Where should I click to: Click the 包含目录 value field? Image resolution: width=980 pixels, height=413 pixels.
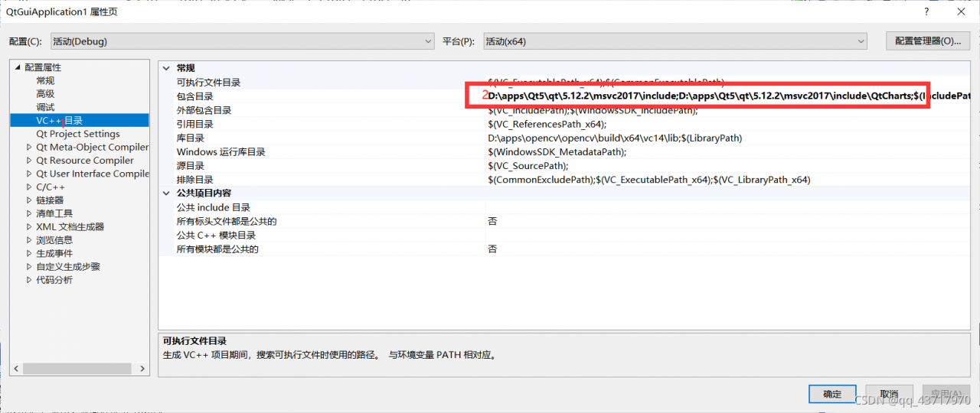click(704, 96)
